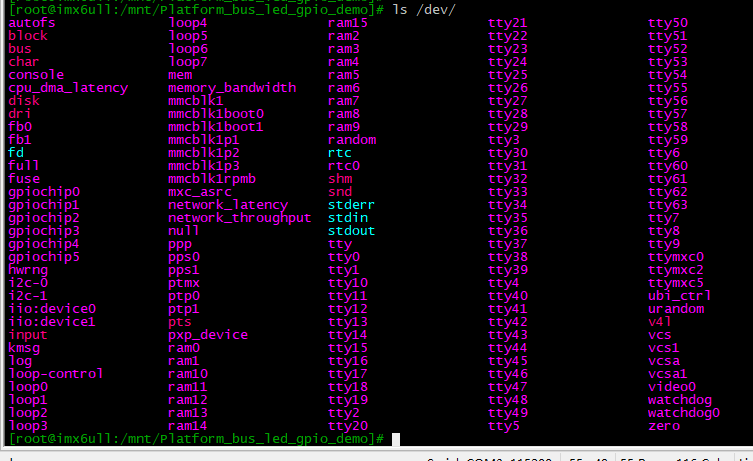Click the 'ptp1' entry
Screen dimensions: 753x461
click(x=184, y=309)
